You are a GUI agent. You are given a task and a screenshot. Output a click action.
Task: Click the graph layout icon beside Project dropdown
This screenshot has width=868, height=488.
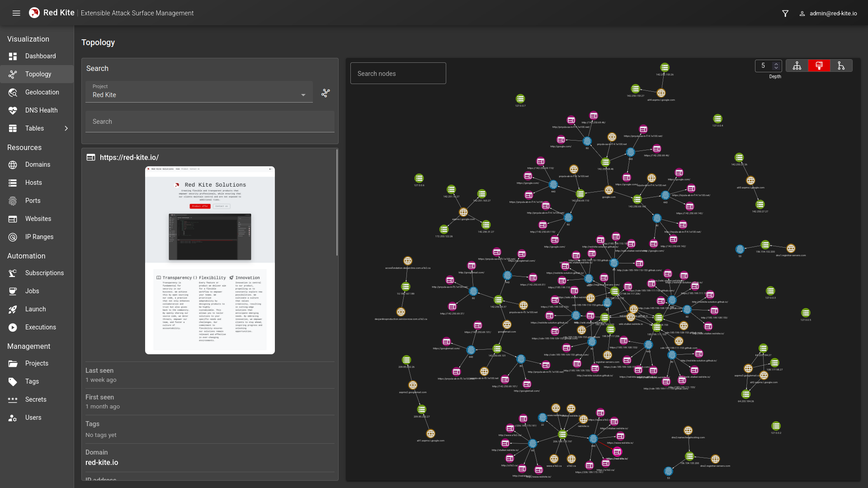tap(326, 93)
